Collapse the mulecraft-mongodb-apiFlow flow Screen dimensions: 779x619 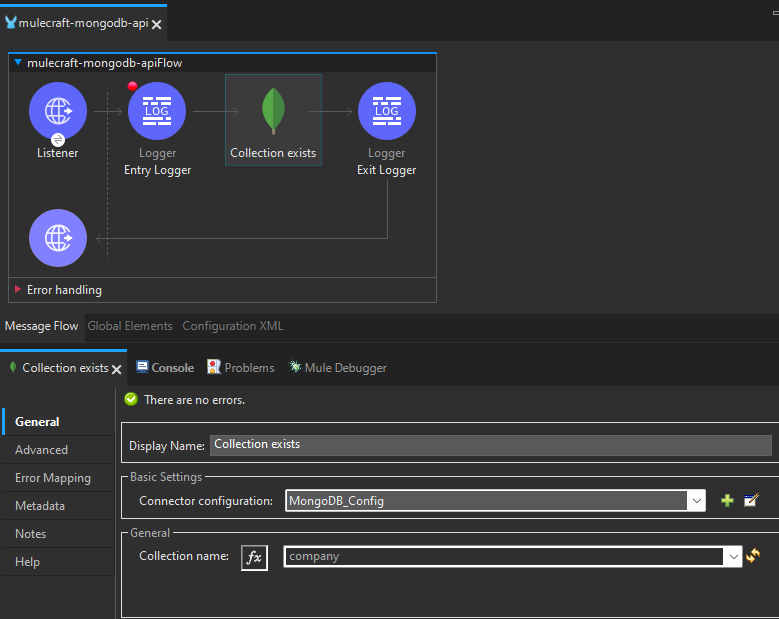[18, 63]
